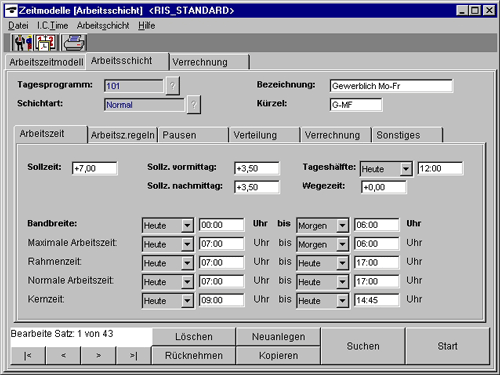The width and height of the screenshot is (500, 375).
Task: Click the Kernzeit end time 14:45
Action: pos(376,300)
